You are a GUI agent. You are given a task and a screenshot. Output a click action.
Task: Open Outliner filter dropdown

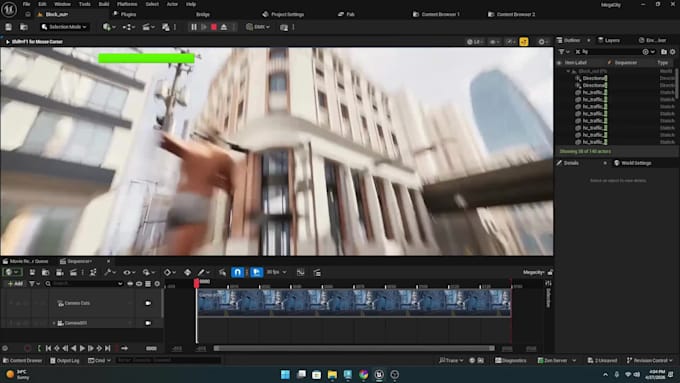coord(564,52)
